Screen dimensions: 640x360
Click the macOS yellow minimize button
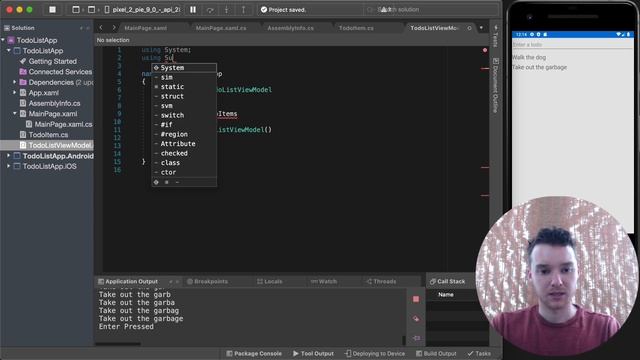[19, 9]
